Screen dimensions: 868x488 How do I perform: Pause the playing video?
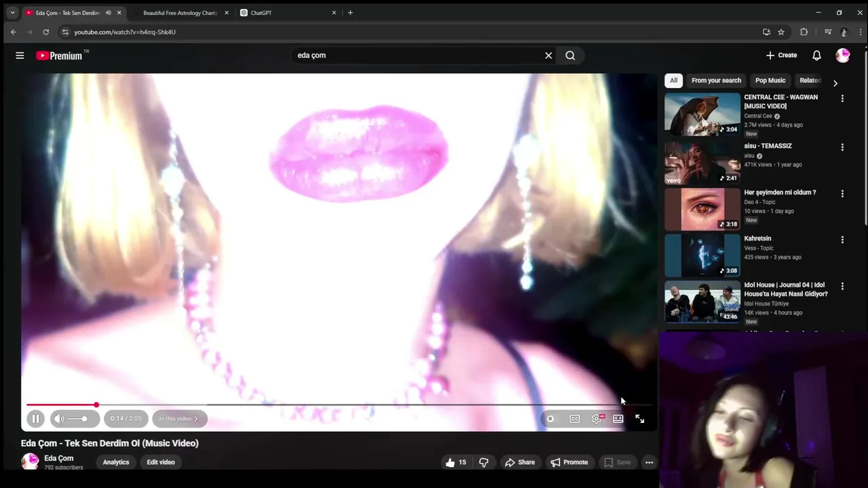[35, 419]
